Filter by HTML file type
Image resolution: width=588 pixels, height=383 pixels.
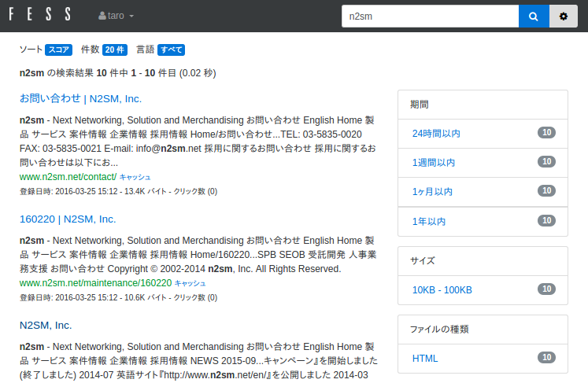point(425,359)
